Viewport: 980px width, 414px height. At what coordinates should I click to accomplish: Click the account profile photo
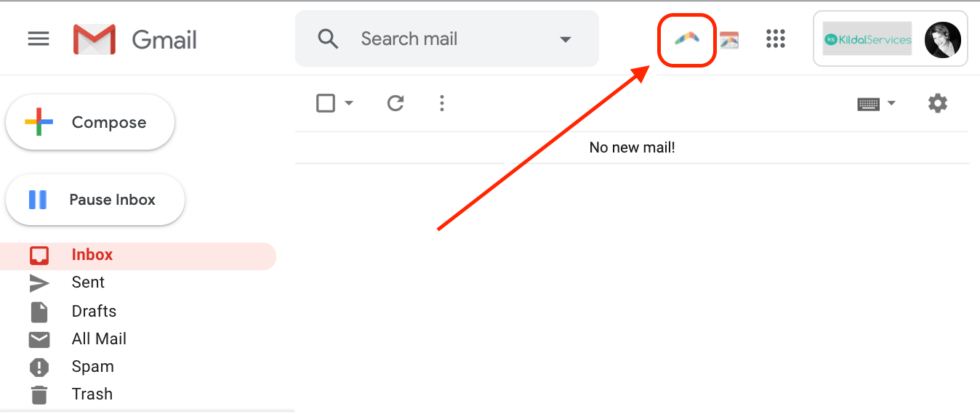(x=943, y=39)
